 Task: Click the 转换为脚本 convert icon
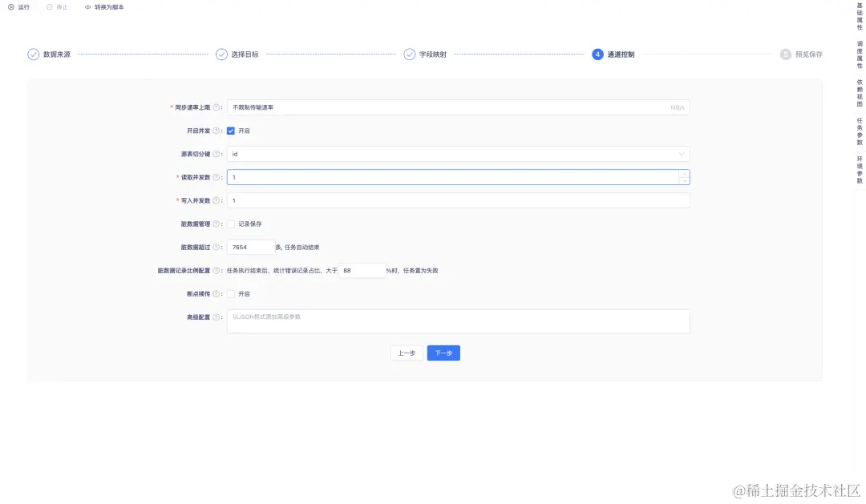[88, 7]
